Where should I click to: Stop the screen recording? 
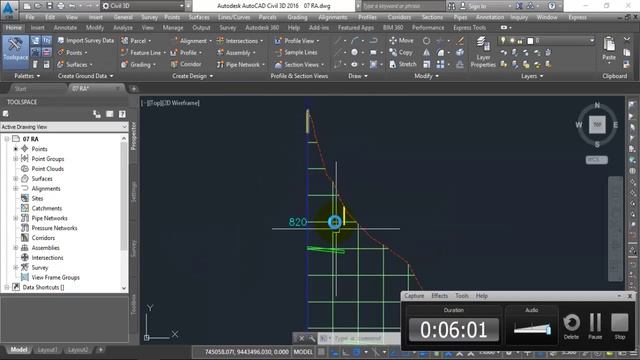pyautogui.click(x=620, y=327)
